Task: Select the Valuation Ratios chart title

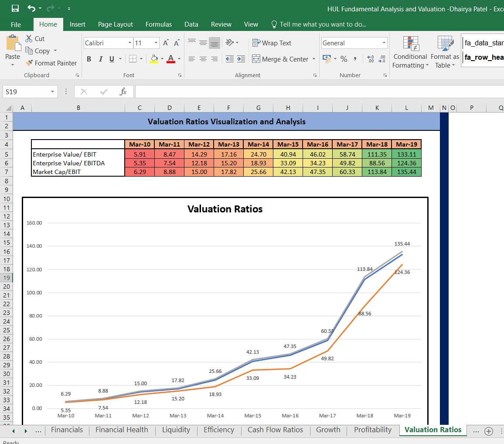Action: coord(225,209)
